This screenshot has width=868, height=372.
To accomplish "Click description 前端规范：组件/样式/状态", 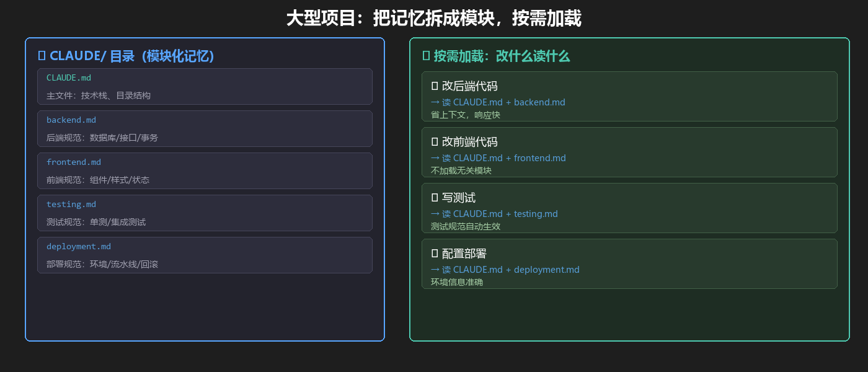I will coord(98,180).
